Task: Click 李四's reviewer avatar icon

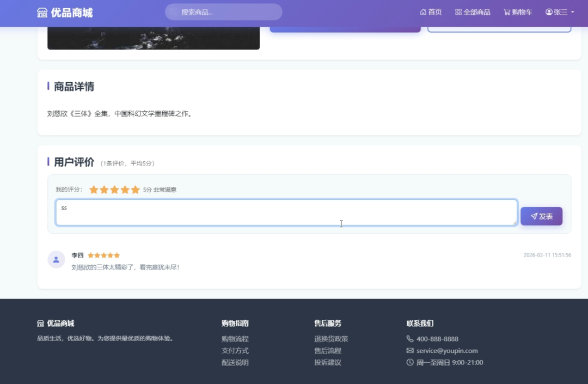Action: coord(56,259)
